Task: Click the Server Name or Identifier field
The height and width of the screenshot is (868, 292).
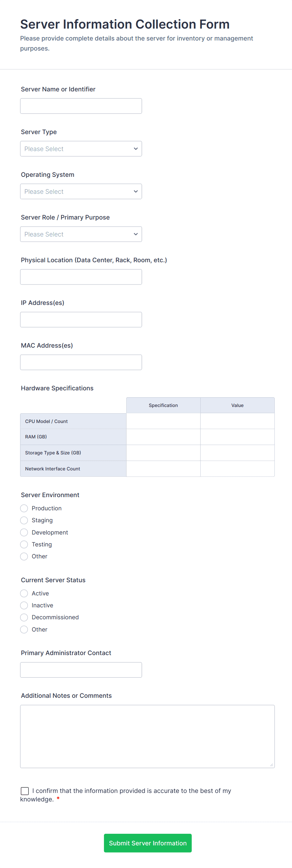Action: coord(81,106)
